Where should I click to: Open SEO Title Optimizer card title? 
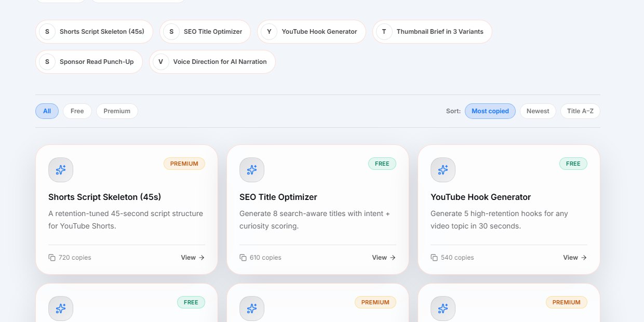[278, 197]
